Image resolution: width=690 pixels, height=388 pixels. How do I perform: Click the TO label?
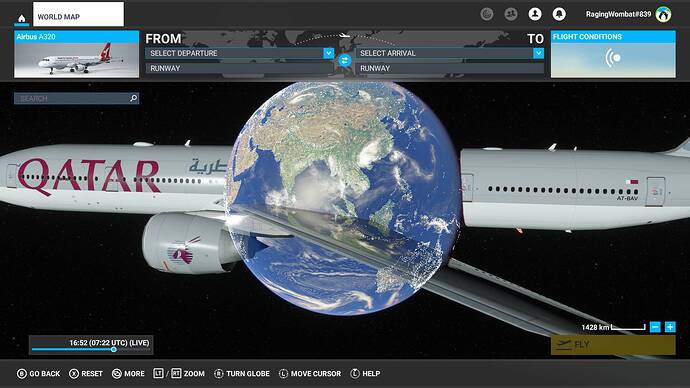pos(536,39)
